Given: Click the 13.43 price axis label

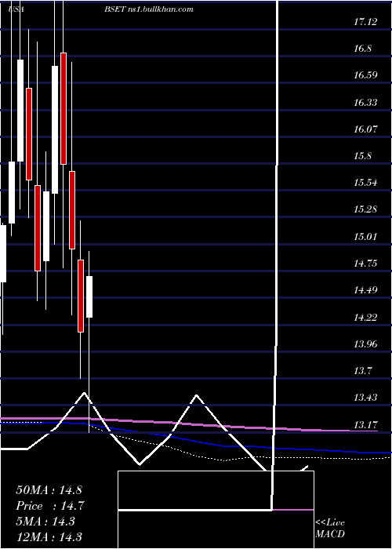Looking at the screenshot, I should pos(365,398).
